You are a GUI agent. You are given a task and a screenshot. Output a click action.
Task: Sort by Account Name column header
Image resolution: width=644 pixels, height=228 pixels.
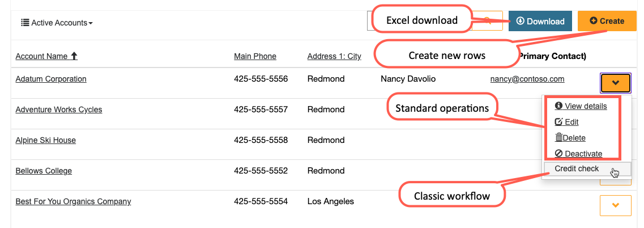pos(41,56)
